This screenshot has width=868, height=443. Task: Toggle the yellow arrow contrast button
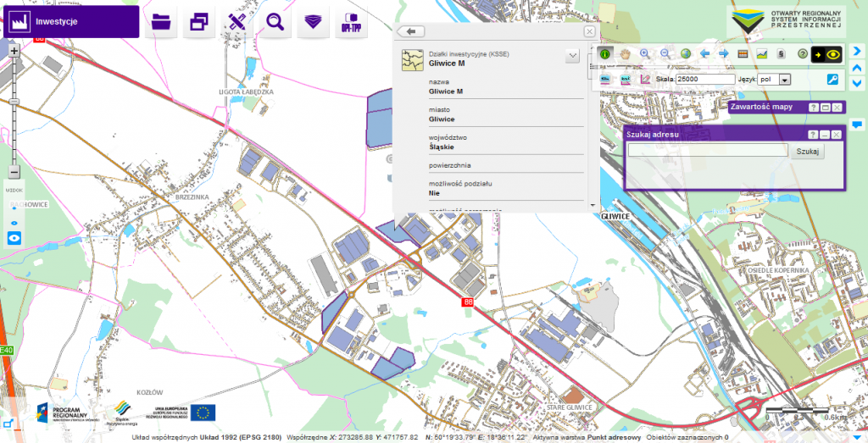[818, 54]
